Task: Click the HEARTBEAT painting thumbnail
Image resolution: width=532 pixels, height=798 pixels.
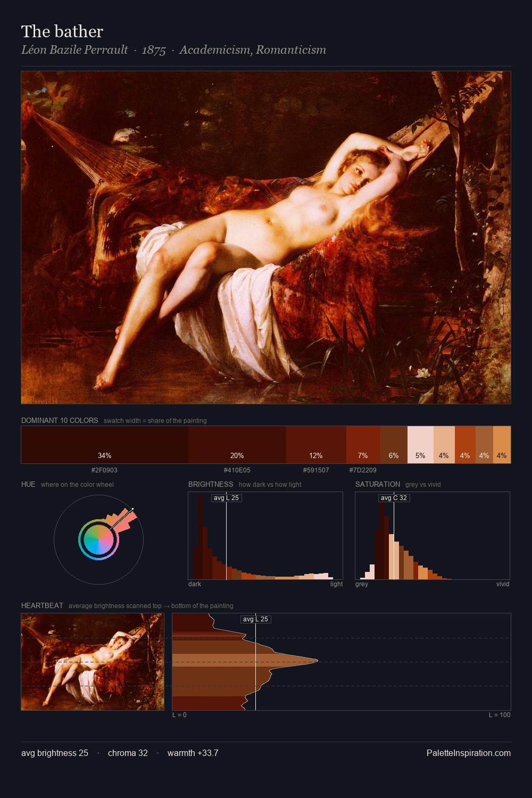Action: [93, 662]
